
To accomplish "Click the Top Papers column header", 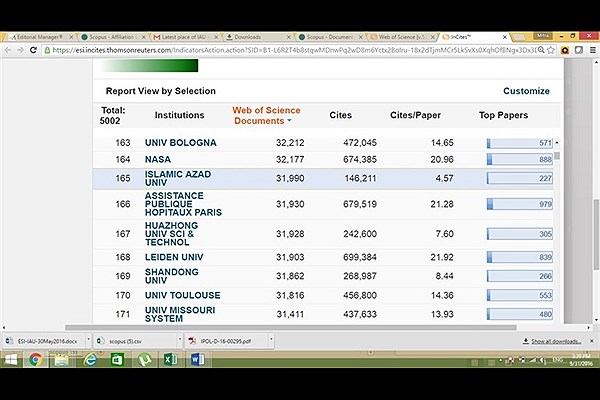I will [503, 115].
